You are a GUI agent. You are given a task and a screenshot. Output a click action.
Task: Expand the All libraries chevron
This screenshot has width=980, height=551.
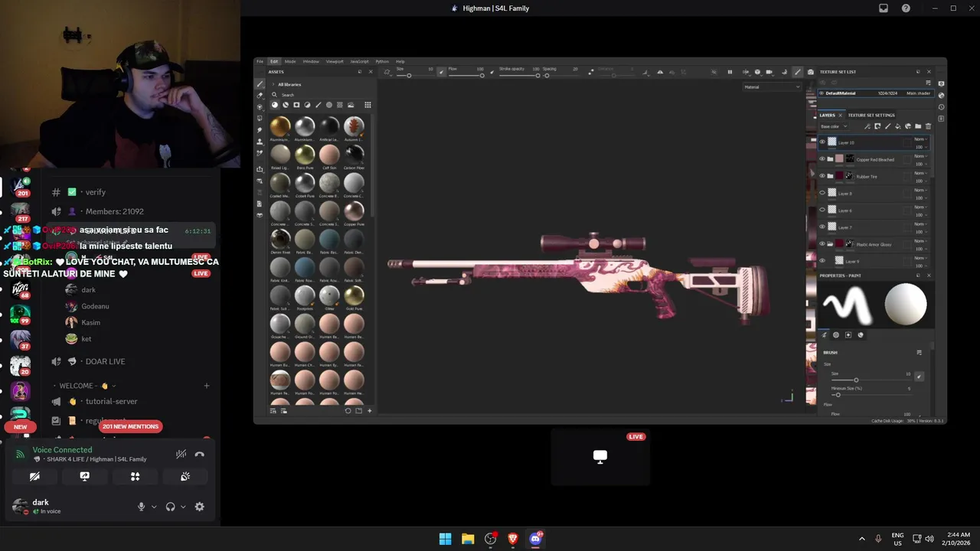pyautogui.click(x=273, y=84)
